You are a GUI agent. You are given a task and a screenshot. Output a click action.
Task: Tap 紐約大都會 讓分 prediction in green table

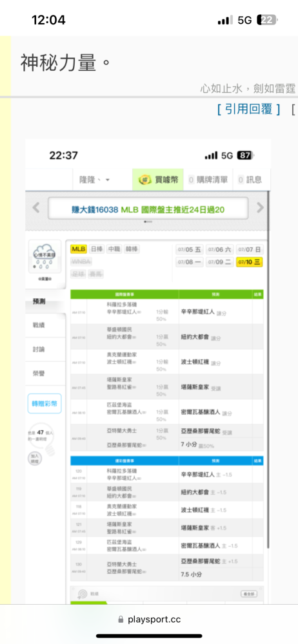pos(201,337)
